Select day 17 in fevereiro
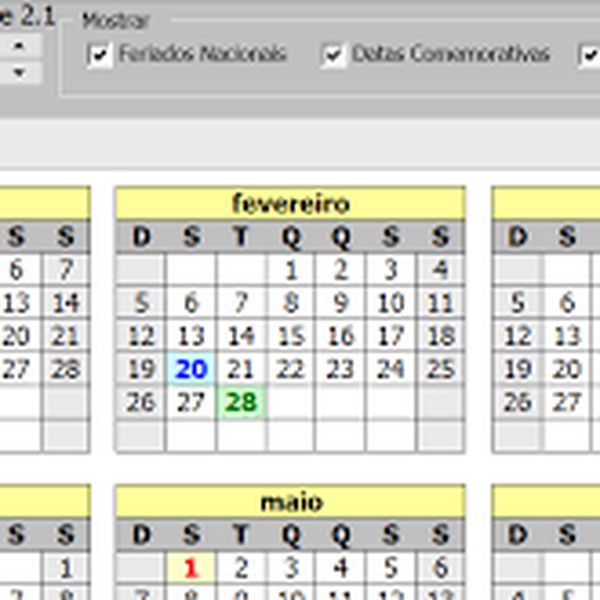 point(391,336)
